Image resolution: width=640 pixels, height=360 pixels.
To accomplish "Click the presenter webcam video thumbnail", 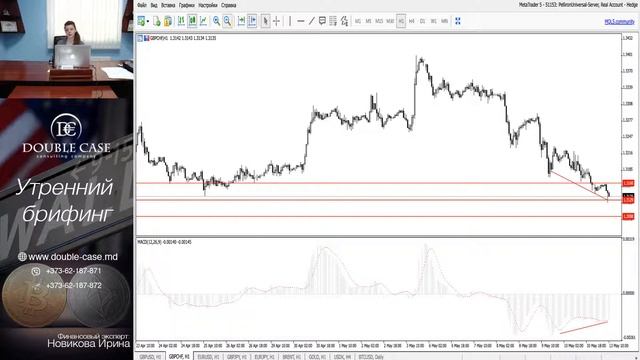I will pyautogui.click(x=67, y=49).
